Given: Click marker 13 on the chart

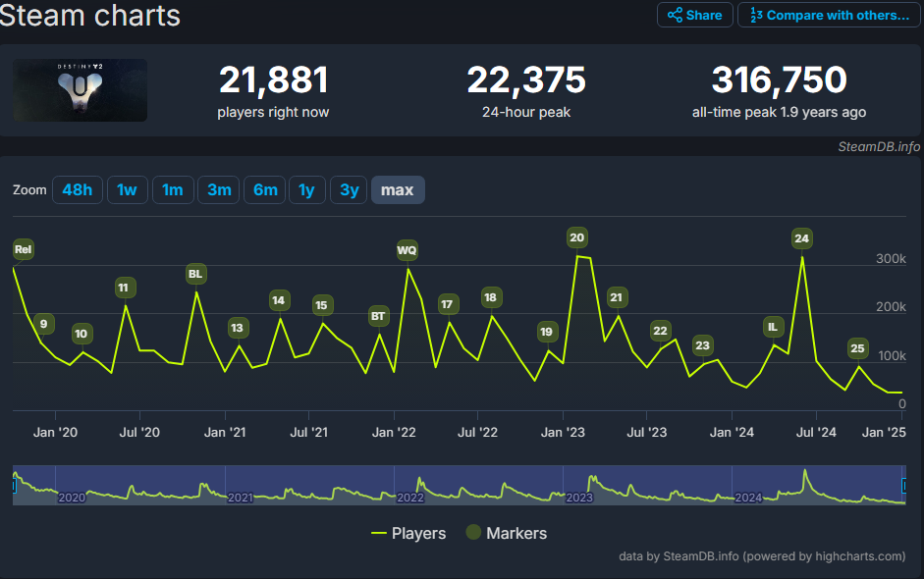Looking at the screenshot, I should pos(237,328).
